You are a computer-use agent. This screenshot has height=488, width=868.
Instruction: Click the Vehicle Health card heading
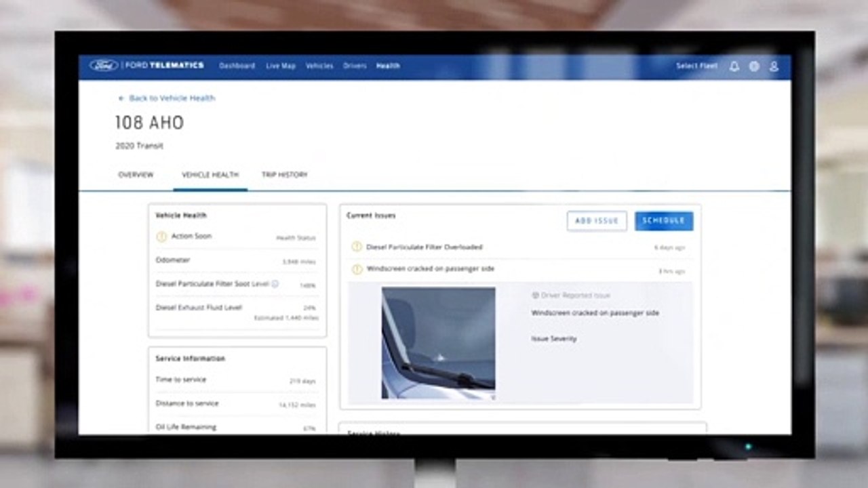click(x=181, y=216)
